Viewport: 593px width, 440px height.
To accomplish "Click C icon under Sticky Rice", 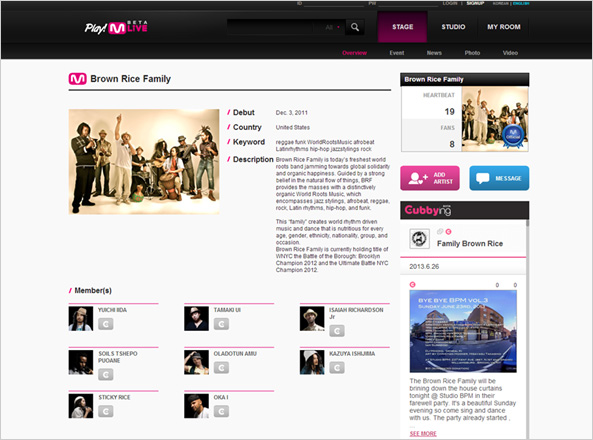I will [106, 411].
